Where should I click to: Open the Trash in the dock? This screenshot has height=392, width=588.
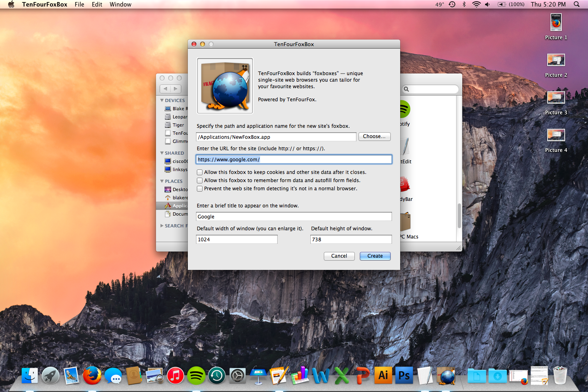560,375
